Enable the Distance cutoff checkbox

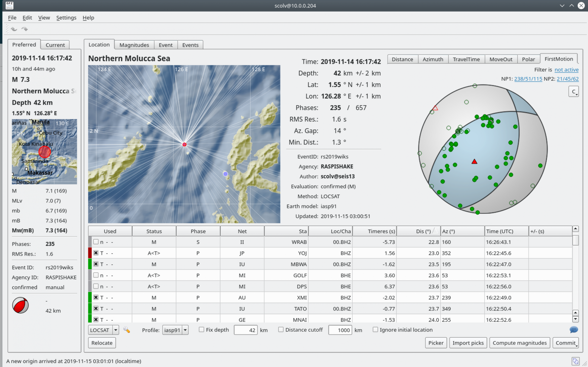[x=281, y=330]
